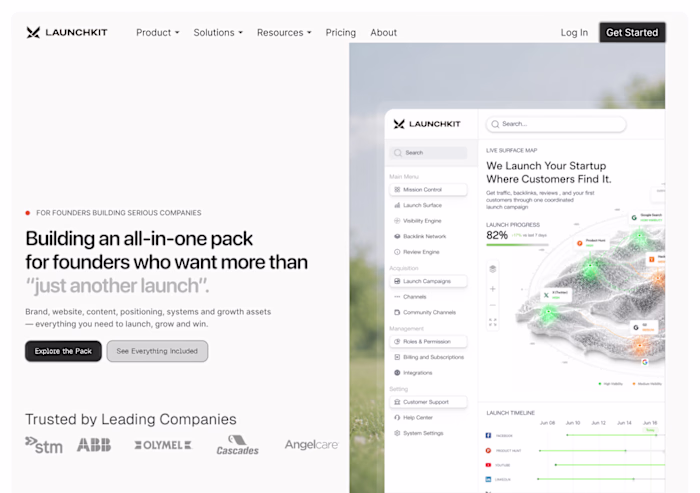Image resolution: width=700 pixels, height=493 pixels.
Task: Click the Log In link
Action: [x=574, y=33]
